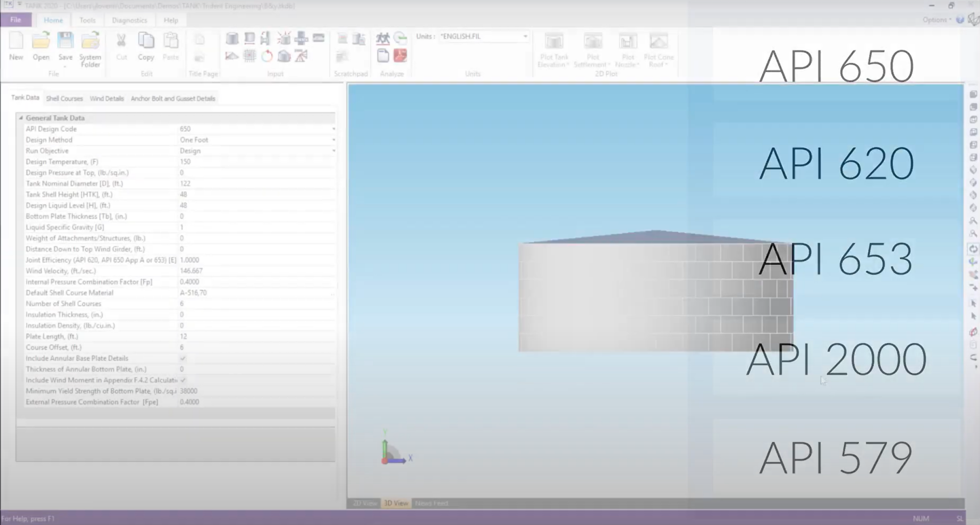Click the Joint Efficiency value 1.0000
Screen dimensions: 980x525
tap(256, 260)
